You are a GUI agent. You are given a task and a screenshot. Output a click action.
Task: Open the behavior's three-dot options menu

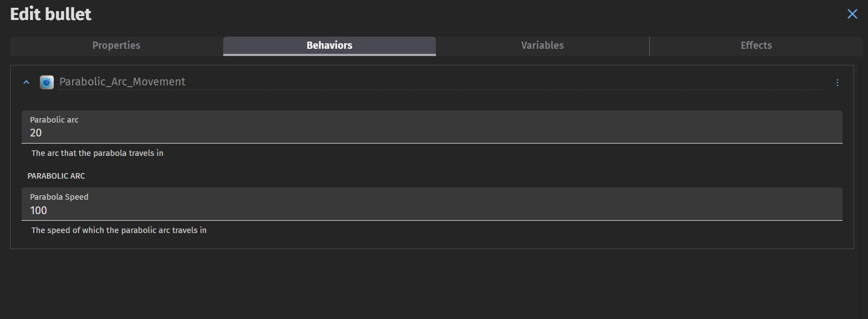coord(837,83)
